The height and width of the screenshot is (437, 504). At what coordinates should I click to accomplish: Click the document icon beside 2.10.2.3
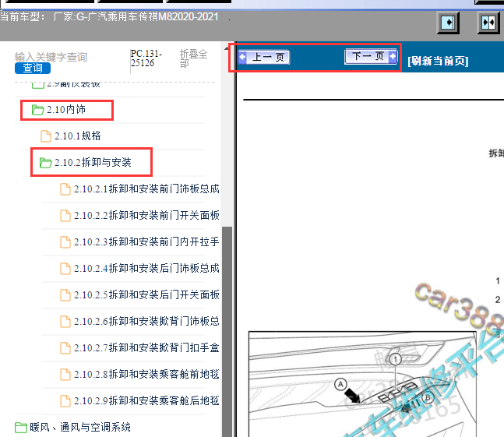pyautogui.click(x=65, y=242)
